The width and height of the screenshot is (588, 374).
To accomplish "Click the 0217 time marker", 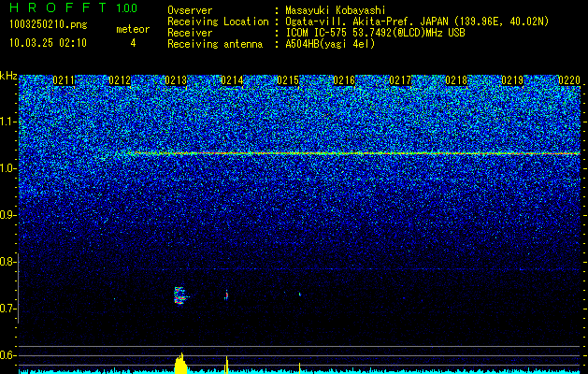I will [x=400, y=80].
